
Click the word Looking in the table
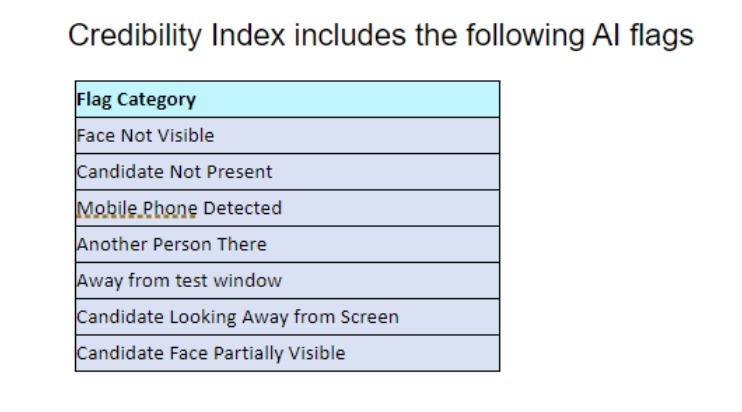click(x=203, y=317)
